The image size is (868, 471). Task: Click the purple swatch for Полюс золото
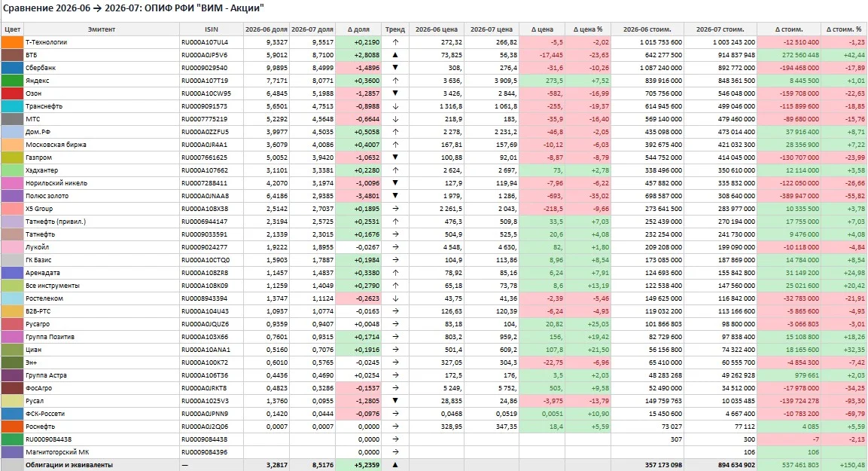click(11, 196)
